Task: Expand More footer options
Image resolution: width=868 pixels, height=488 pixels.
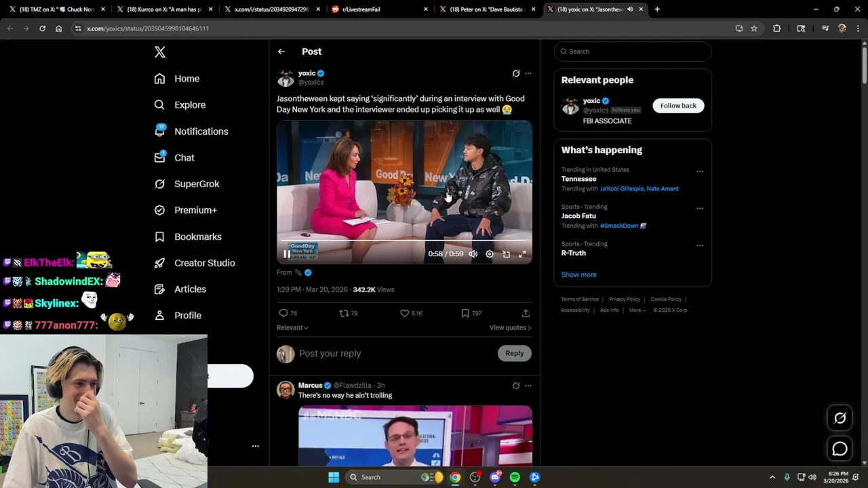Action: 637,310
